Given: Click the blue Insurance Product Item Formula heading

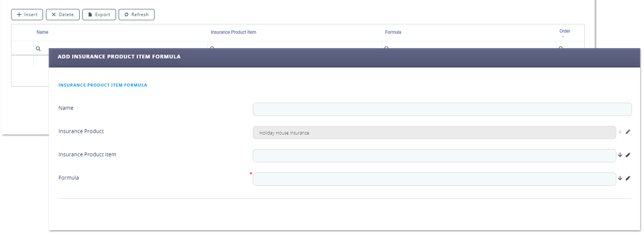Looking at the screenshot, I should coord(103,85).
